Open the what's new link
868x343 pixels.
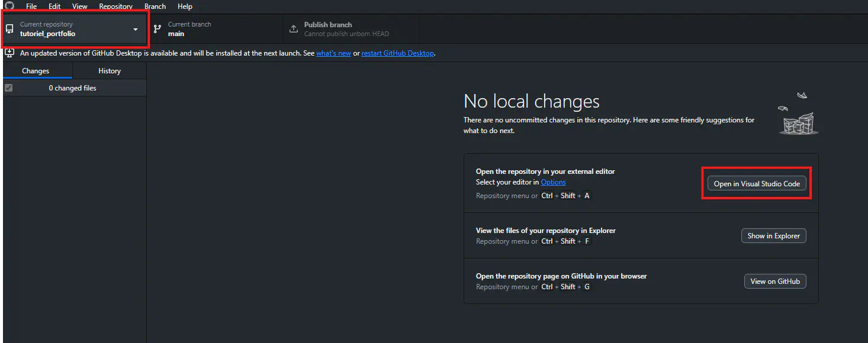(333, 53)
